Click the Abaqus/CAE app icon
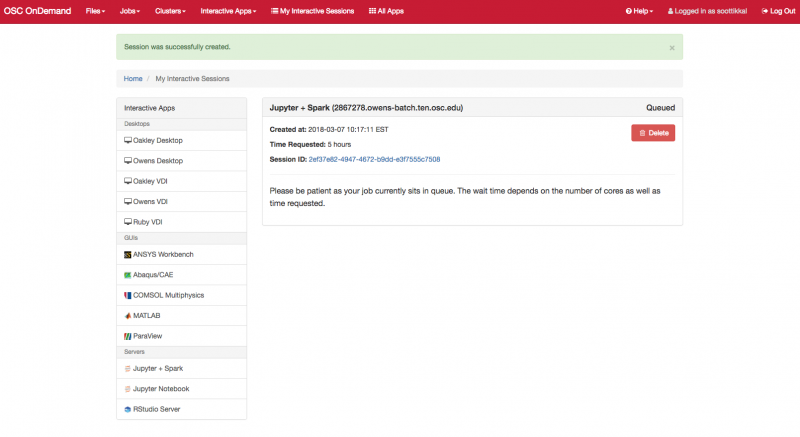This screenshot has height=437, width=800. tap(128, 274)
